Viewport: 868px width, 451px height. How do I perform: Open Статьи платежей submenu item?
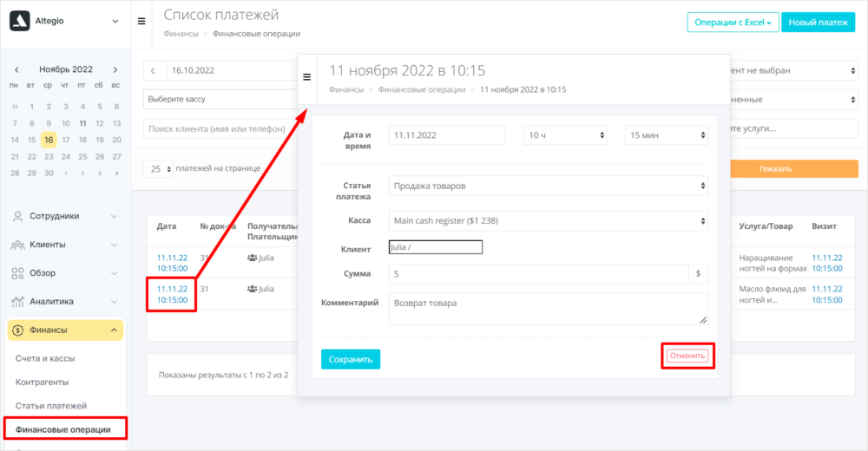click(x=51, y=406)
